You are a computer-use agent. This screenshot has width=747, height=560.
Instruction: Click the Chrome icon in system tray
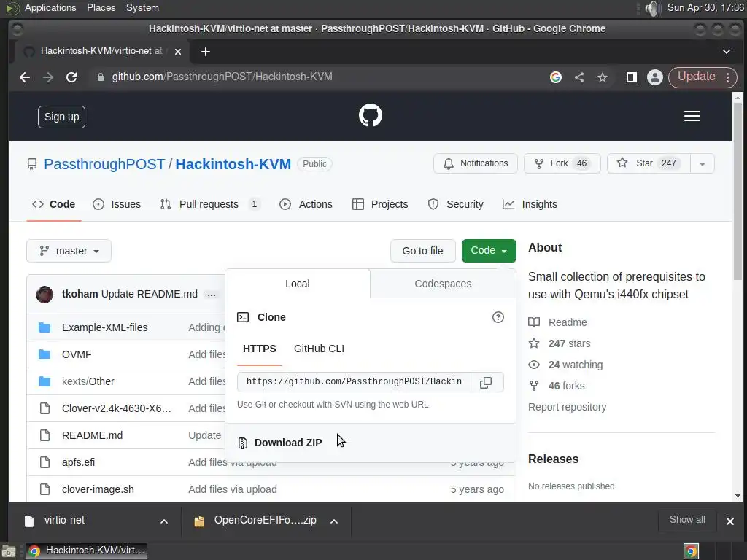[x=691, y=551]
